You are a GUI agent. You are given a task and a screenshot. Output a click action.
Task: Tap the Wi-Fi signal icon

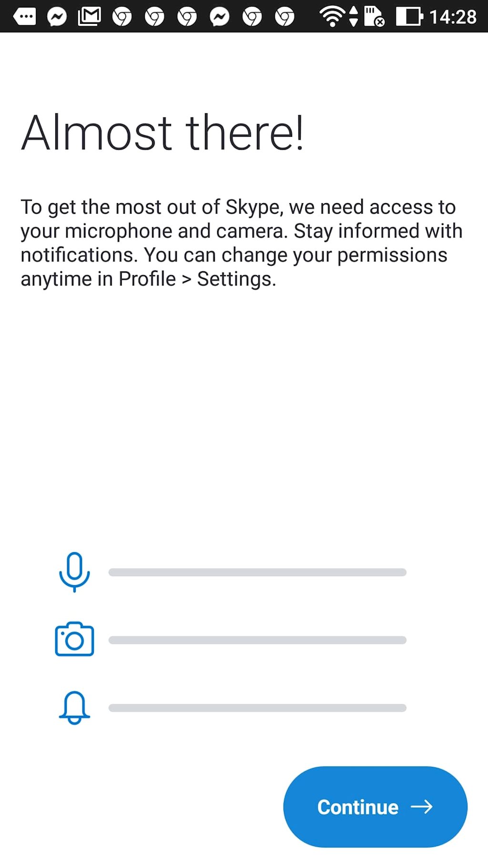click(x=333, y=17)
